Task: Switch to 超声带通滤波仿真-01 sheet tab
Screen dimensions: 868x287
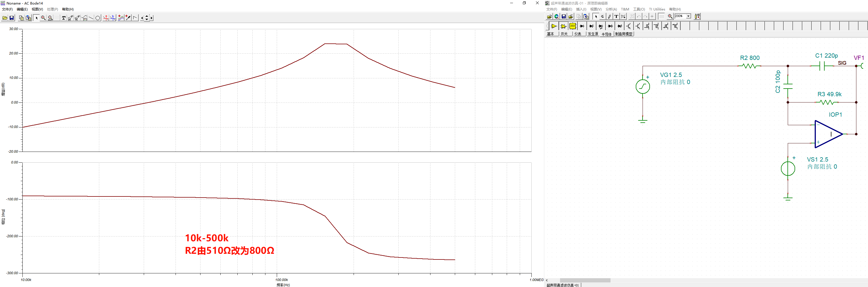Action: (563, 285)
